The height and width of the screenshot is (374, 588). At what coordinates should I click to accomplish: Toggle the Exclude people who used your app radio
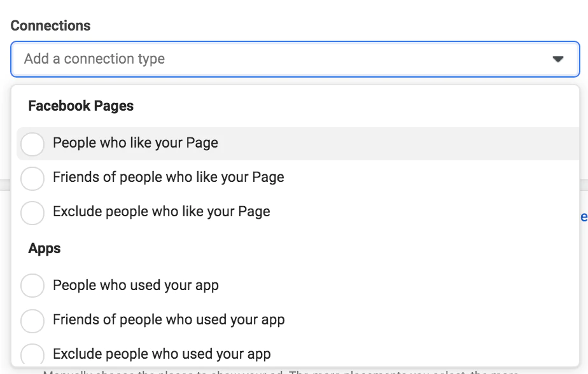[x=32, y=354]
